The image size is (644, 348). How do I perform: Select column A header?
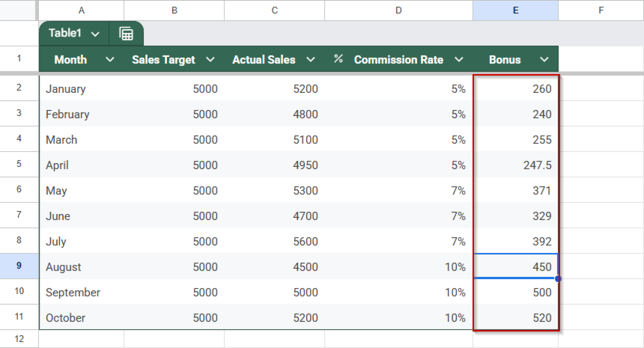click(81, 10)
